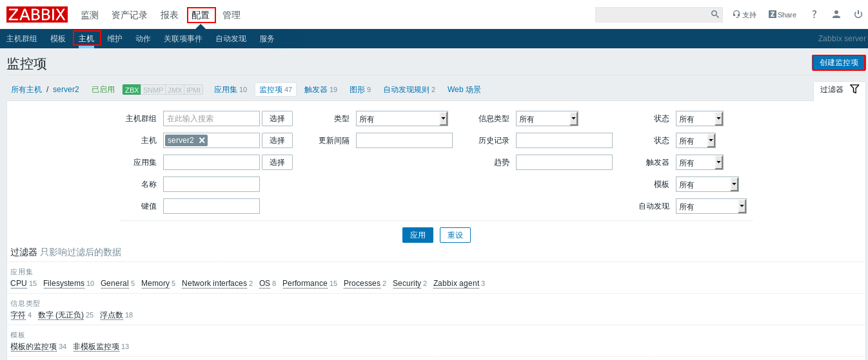This screenshot has height=360, width=868.
Task: Focus the 名称 input field
Action: (x=212, y=184)
